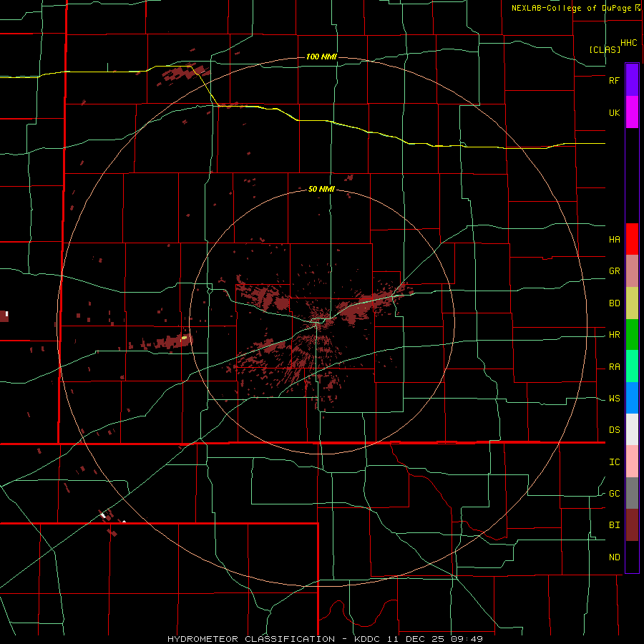
Task: Pick the RA light green legend swatch
Action: click(x=632, y=366)
